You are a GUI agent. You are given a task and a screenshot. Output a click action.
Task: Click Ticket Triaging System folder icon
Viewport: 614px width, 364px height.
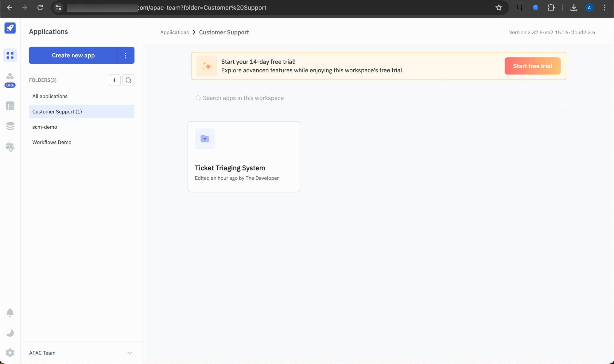point(205,139)
